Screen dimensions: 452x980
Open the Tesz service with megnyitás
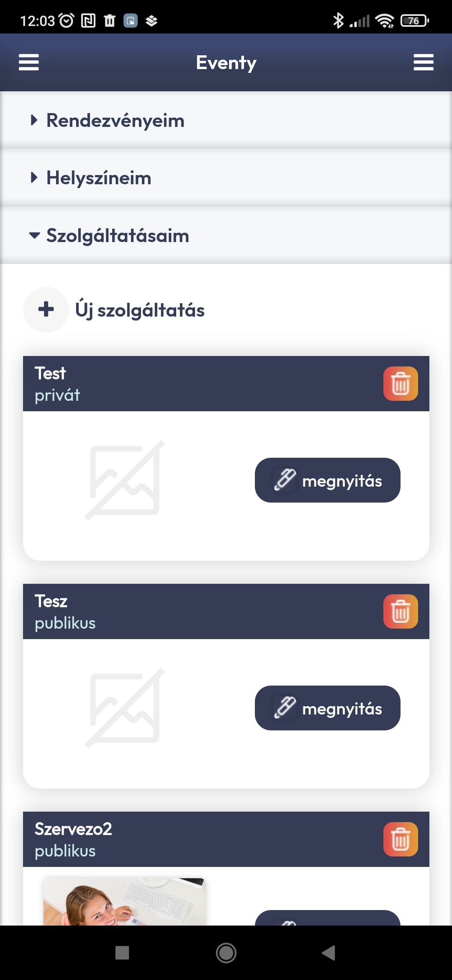click(327, 708)
